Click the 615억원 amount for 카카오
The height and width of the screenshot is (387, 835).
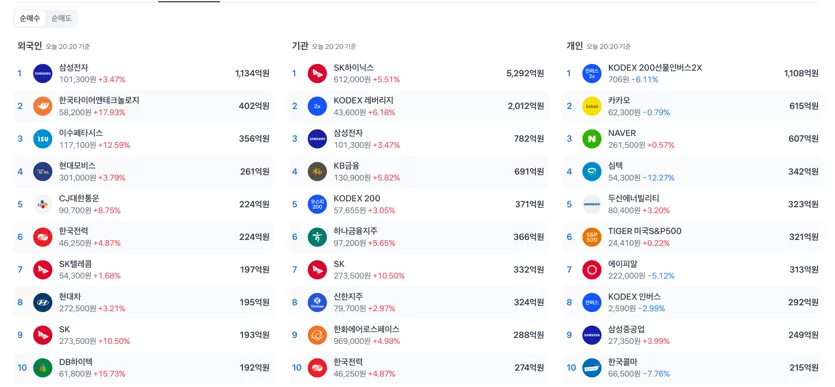coord(804,106)
